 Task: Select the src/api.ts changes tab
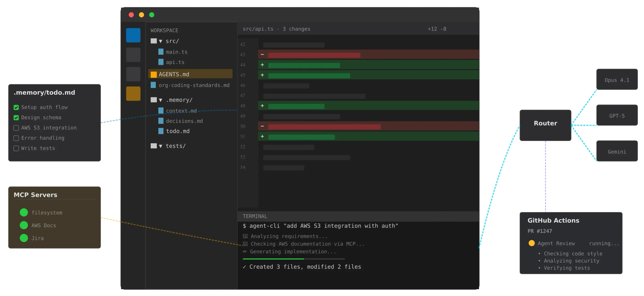(276, 29)
